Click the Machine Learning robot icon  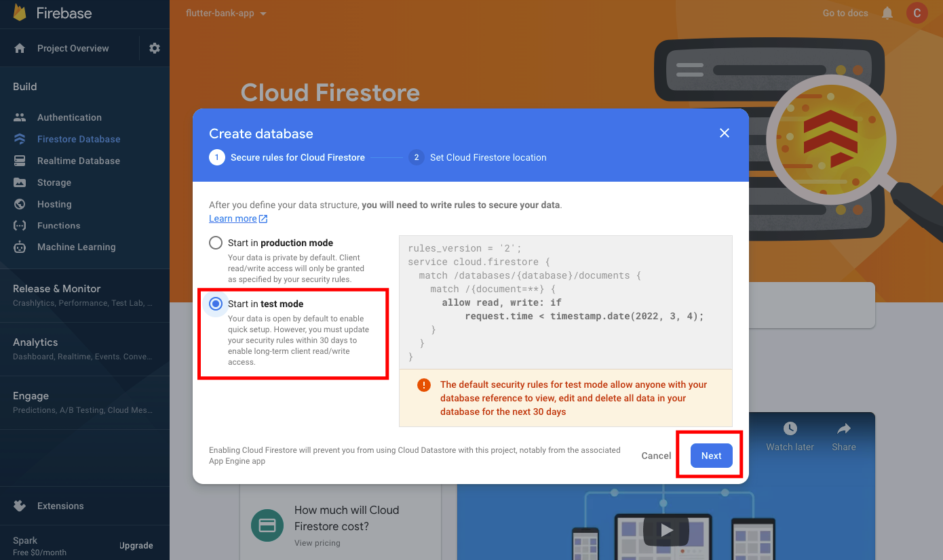click(x=20, y=247)
